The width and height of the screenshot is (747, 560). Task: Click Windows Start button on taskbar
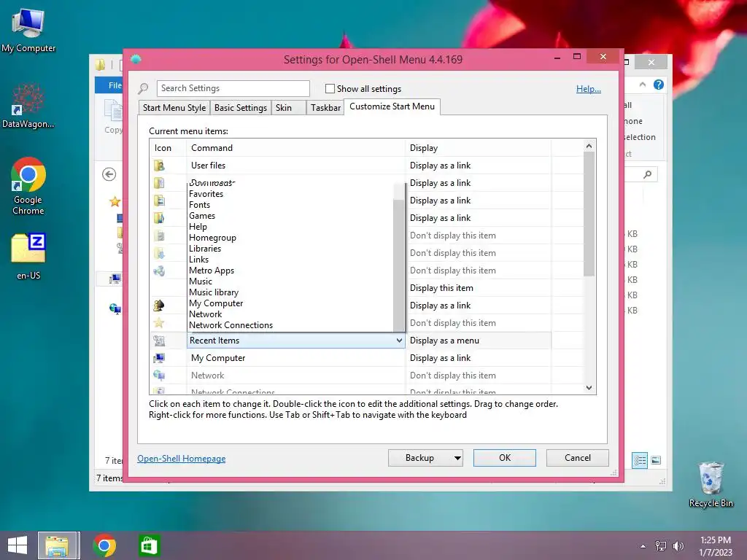pyautogui.click(x=18, y=545)
